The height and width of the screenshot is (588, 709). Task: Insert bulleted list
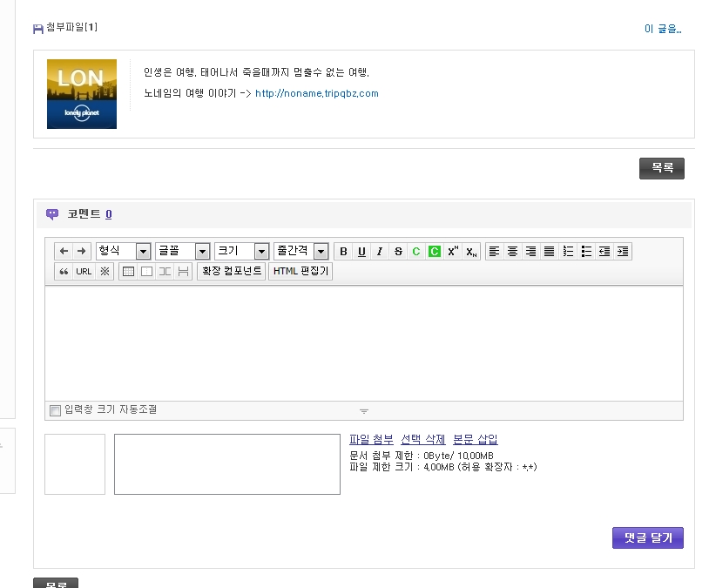586,252
